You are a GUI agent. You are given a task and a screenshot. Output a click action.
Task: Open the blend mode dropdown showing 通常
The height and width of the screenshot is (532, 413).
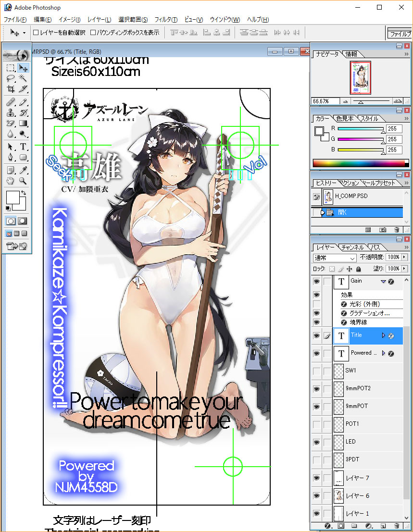335,258
